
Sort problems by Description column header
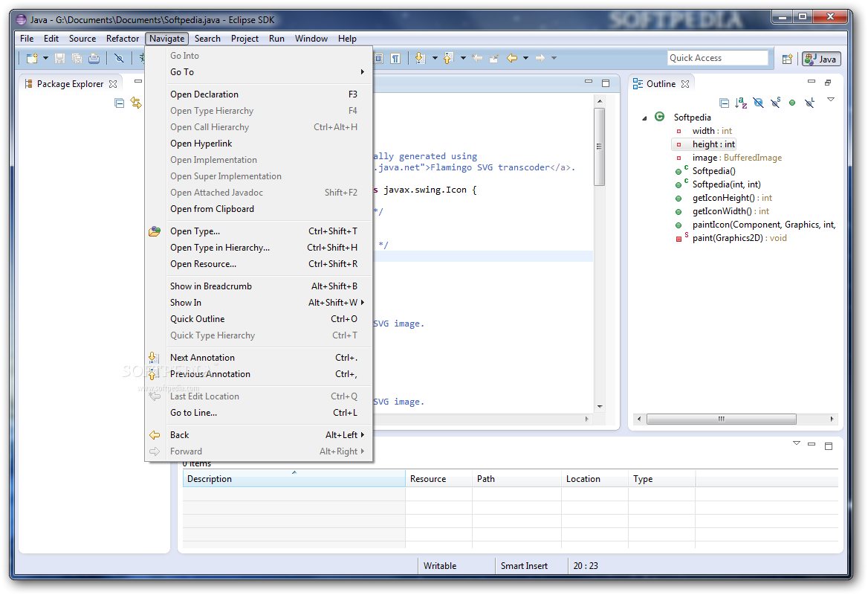coord(294,479)
